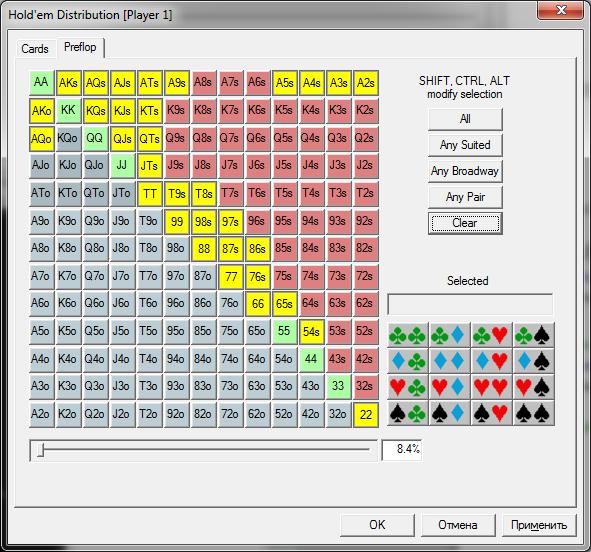Clear the hand selection
Screen dimensions: 591x552
[x=465, y=223]
